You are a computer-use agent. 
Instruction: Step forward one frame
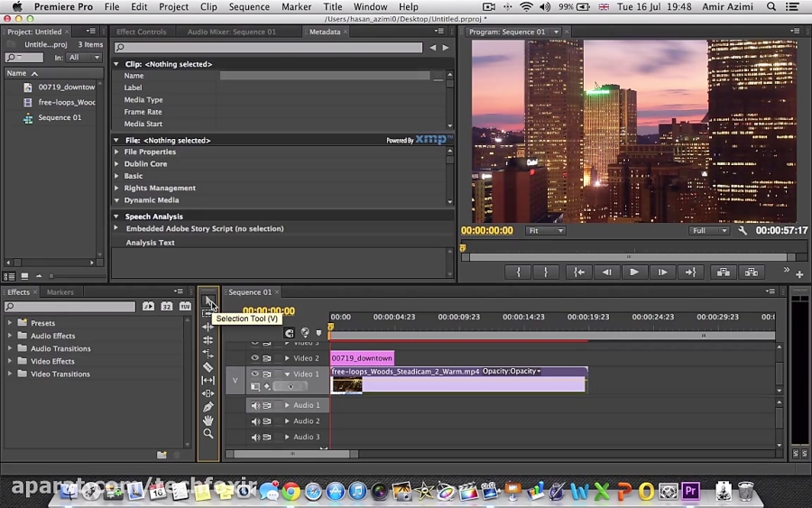click(662, 272)
